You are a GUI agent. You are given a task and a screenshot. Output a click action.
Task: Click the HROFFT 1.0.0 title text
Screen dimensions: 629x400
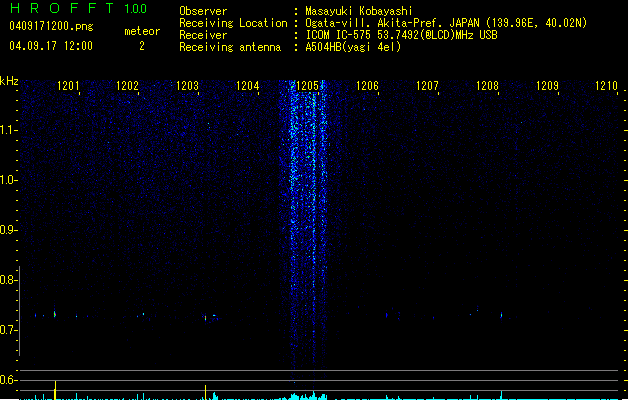(78, 8)
